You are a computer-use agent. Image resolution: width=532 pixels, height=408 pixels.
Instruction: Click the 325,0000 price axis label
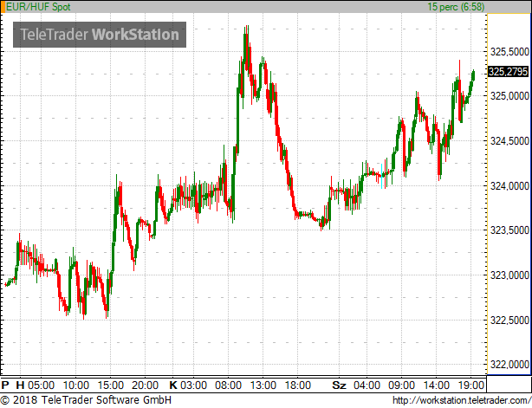[509, 96]
